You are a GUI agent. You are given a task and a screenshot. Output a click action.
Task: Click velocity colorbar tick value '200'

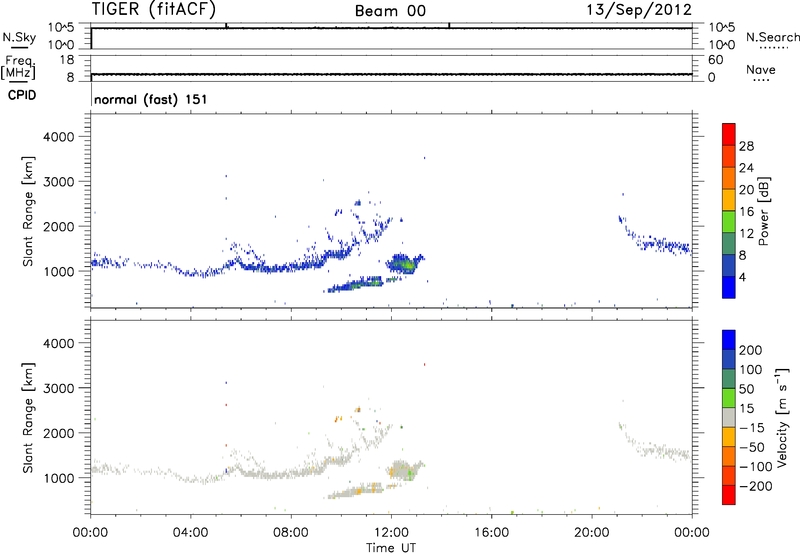[x=751, y=350]
